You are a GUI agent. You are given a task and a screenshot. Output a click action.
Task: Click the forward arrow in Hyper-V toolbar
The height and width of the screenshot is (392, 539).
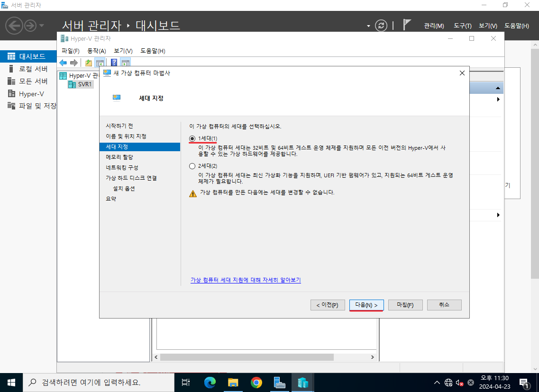pyautogui.click(x=73, y=63)
